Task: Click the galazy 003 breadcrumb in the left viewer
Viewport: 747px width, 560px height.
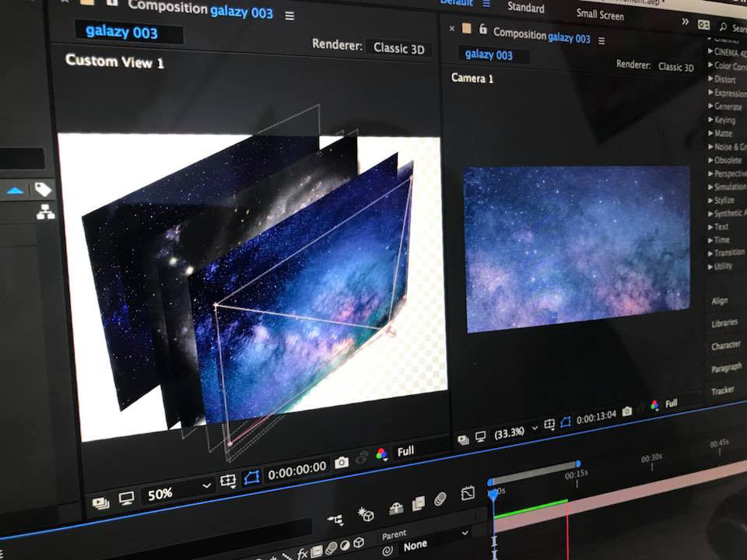Action: point(121,32)
